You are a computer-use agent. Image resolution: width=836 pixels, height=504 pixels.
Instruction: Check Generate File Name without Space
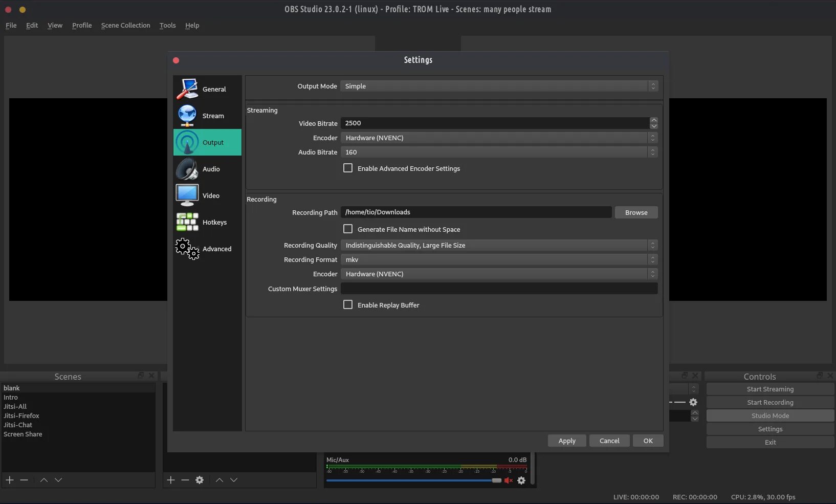pyautogui.click(x=348, y=229)
